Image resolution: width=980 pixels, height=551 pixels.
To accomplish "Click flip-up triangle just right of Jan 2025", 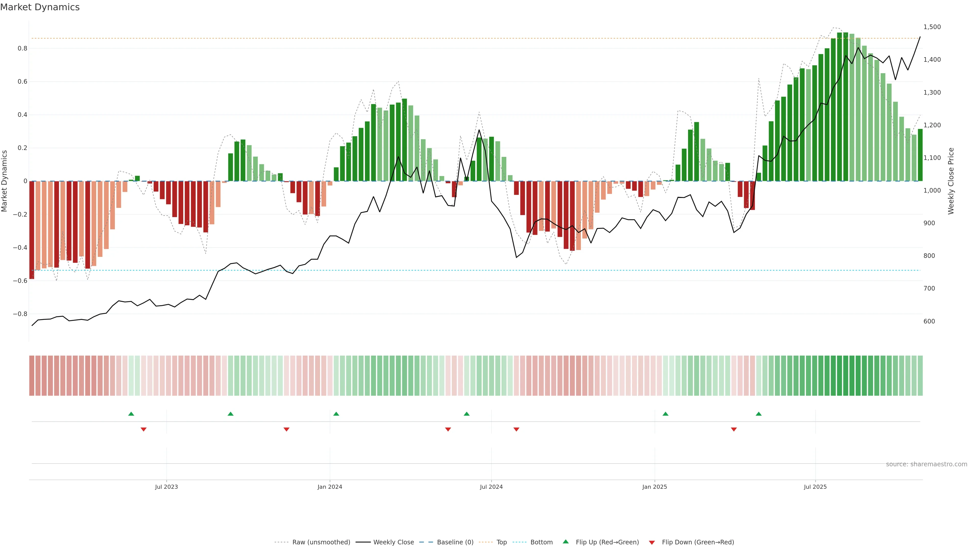I will (665, 414).
